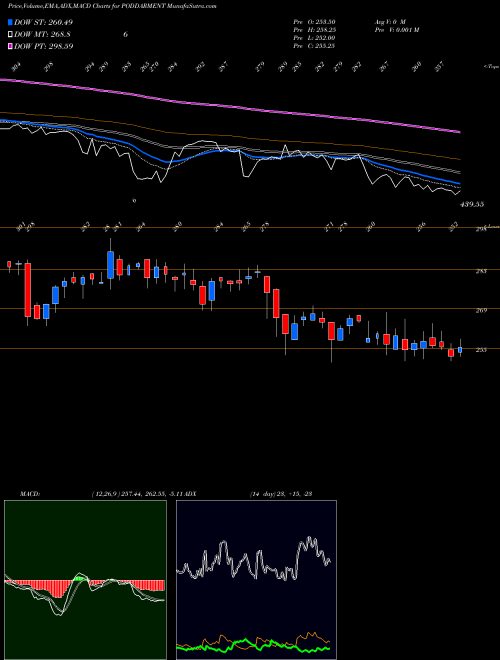Click the 283 price level axis label

point(481,271)
